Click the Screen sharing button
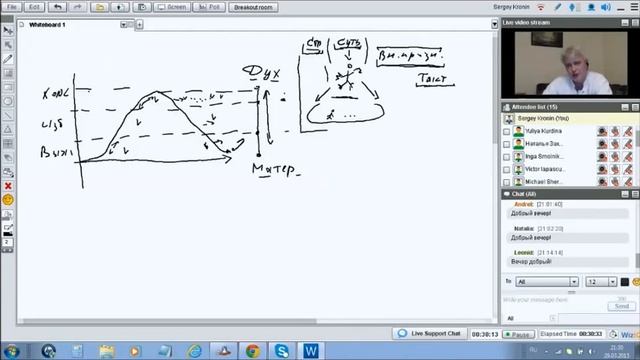The height and width of the screenshot is (360, 640). [172, 7]
